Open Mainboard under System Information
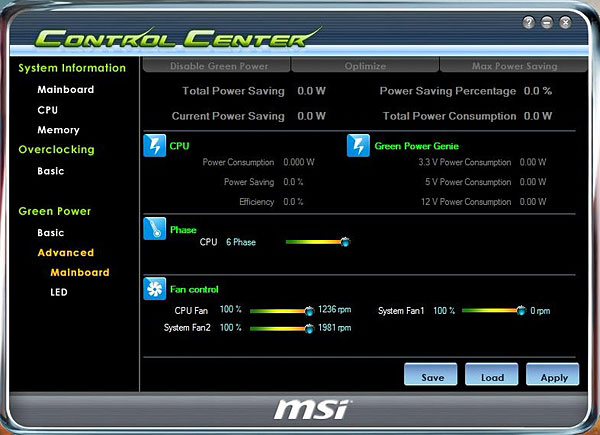This screenshot has width=600, height=435. point(65,90)
